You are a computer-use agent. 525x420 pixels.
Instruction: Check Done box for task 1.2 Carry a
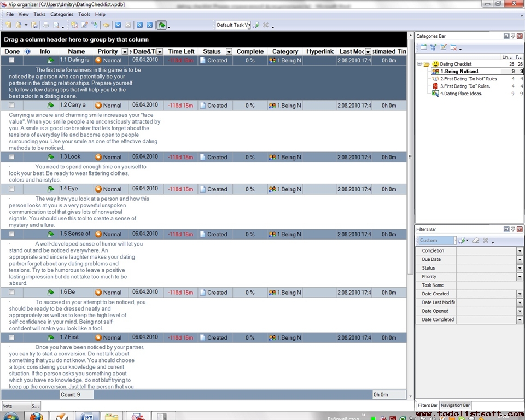[x=11, y=106]
